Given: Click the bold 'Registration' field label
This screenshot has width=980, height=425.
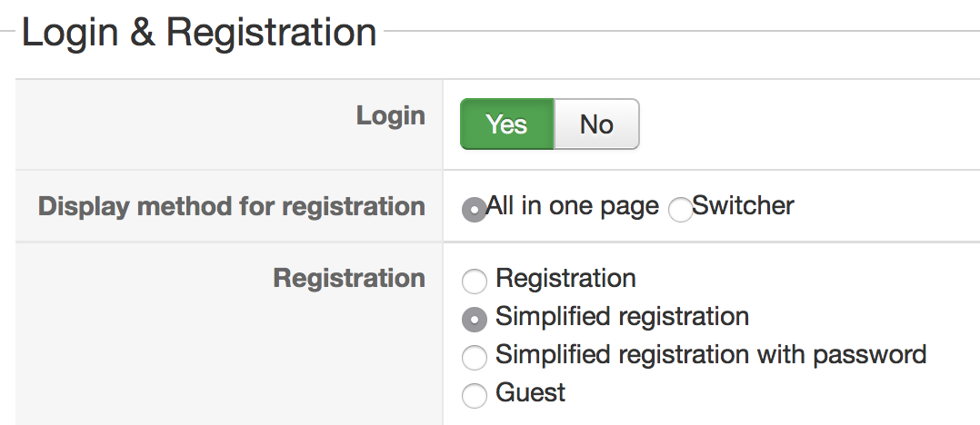Looking at the screenshot, I should (349, 278).
